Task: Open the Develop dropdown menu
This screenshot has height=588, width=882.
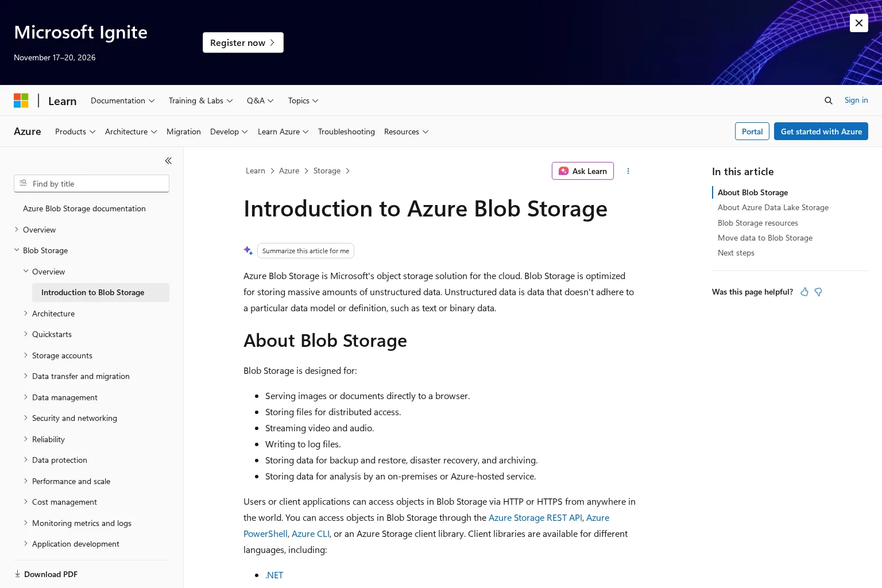Action: tap(229, 131)
